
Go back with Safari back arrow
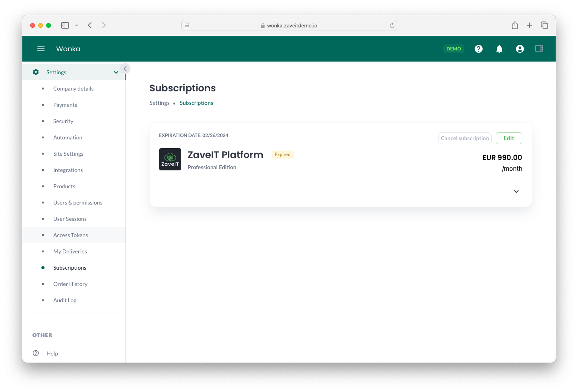(90, 25)
